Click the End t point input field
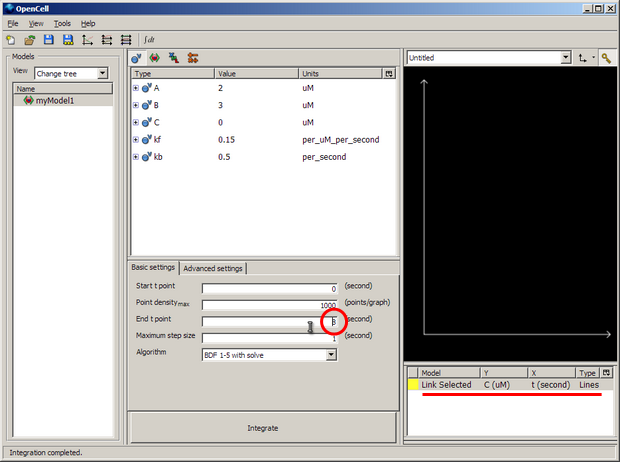This screenshot has width=620, height=462. (x=269, y=321)
